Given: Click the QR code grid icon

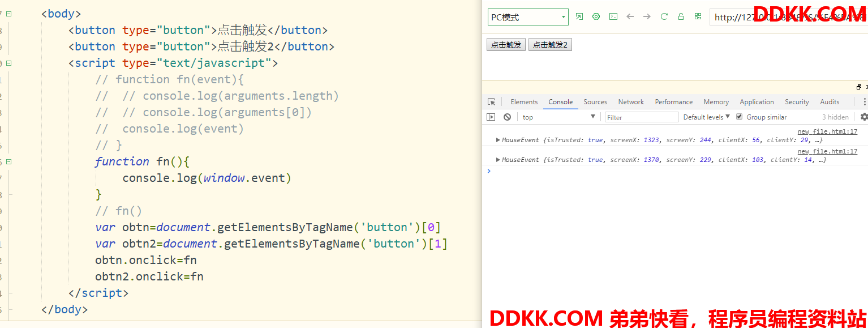Looking at the screenshot, I should coord(698,16).
